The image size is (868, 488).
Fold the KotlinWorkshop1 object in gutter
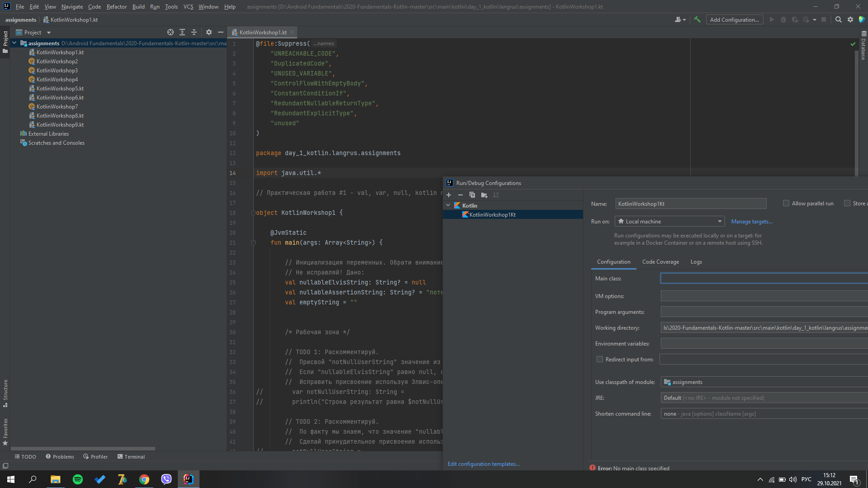[253, 213]
